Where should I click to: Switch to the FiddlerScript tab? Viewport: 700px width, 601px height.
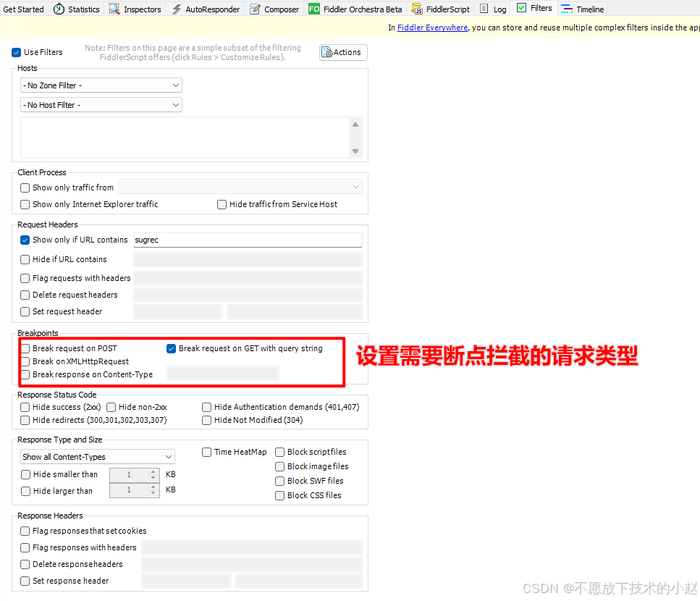(x=441, y=9)
